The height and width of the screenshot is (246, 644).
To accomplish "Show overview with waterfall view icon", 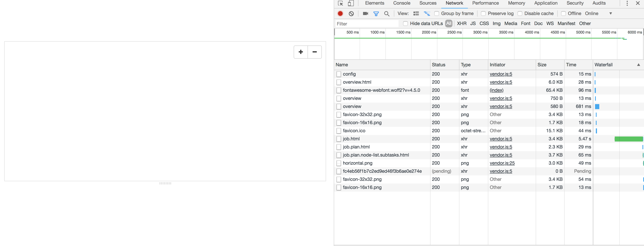I will [x=427, y=13].
